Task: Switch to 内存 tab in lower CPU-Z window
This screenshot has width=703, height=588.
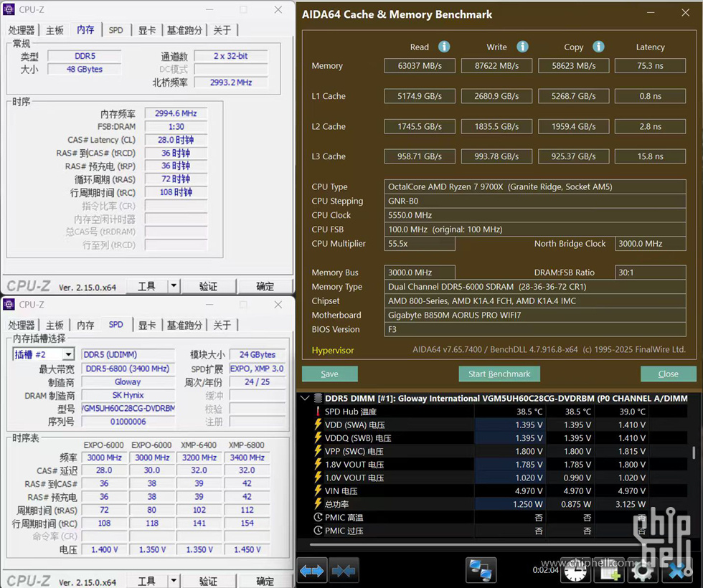Action: point(85,326)
